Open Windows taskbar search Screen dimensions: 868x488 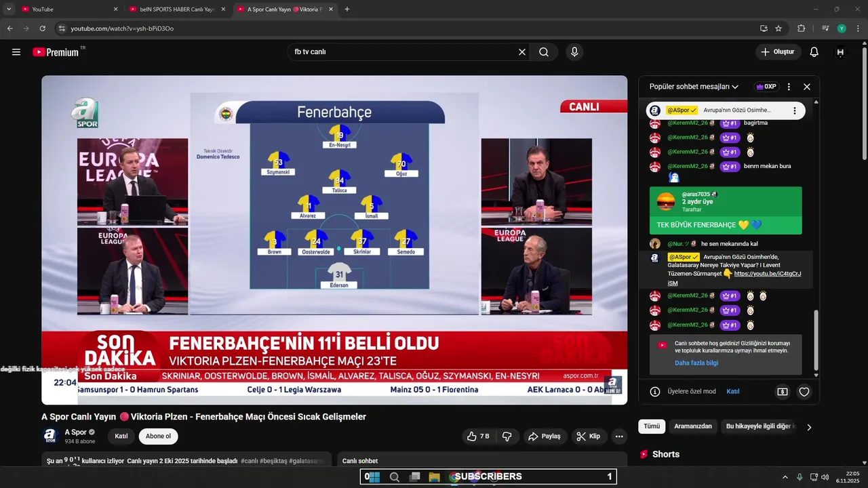[394, 477]
